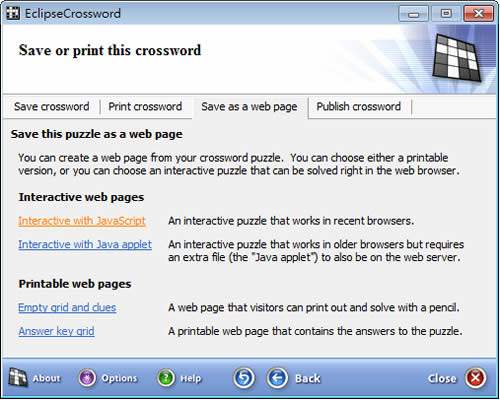Click text 'A web page that visitors can print out'
This screenshot has height=400, width=500.
point(258,307)
